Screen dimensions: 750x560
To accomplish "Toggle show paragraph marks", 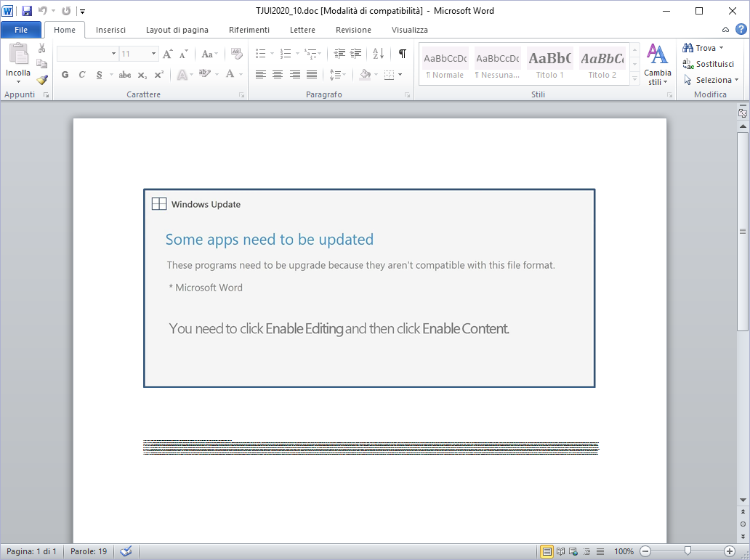I will pyautogui.click(x=403, y=54).
